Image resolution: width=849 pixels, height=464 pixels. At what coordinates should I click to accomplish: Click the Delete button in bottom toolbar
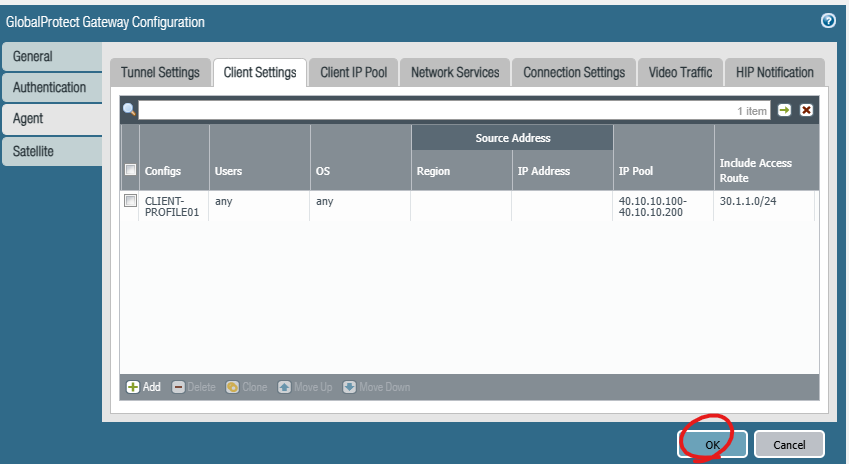click(193, 387)
